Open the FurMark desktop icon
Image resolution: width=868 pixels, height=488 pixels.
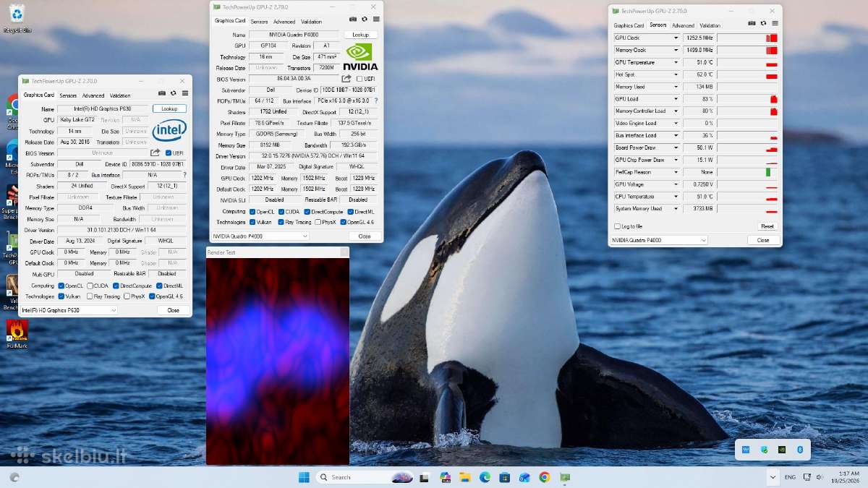[x=17, y=335]
